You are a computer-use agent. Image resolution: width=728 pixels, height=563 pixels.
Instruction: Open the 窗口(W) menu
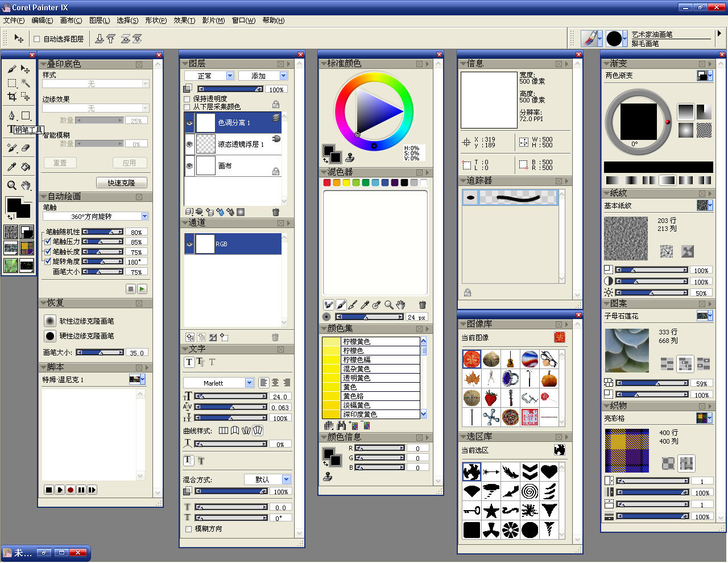point(243,20)
